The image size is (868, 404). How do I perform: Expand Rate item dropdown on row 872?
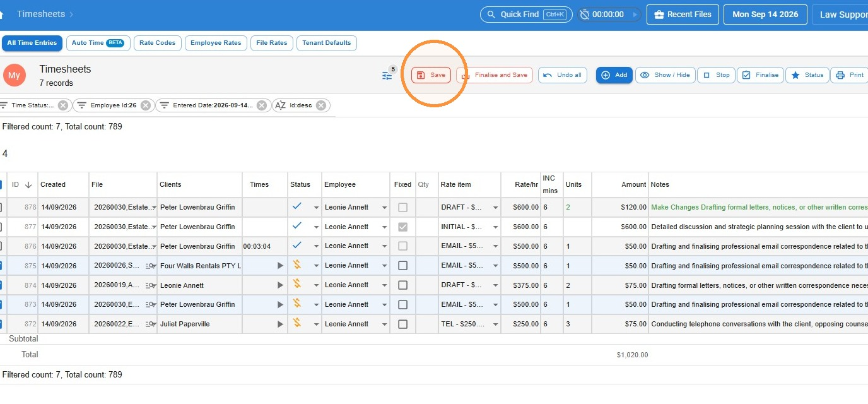click(x=495, y=324)
